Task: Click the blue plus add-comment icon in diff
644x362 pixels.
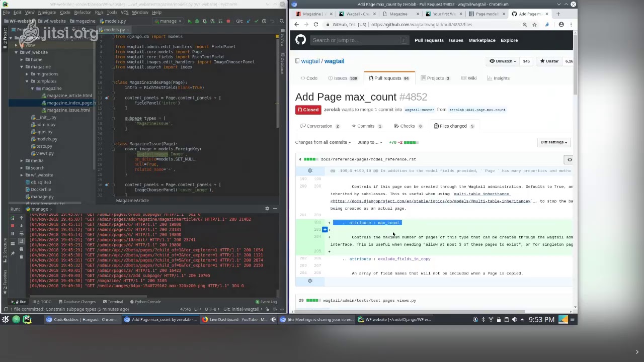Action: coord(325,230)
